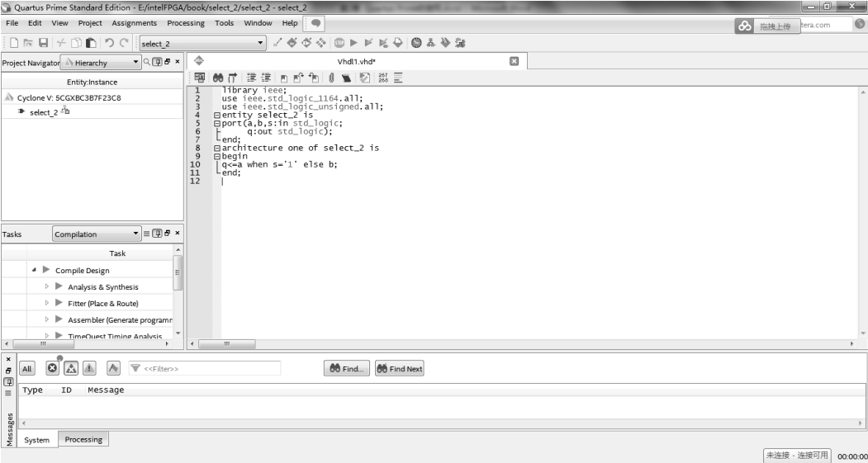Open the Hierarchy view dropdown
This screenshot has height=463, width=868.
click(x=100, y=63)
